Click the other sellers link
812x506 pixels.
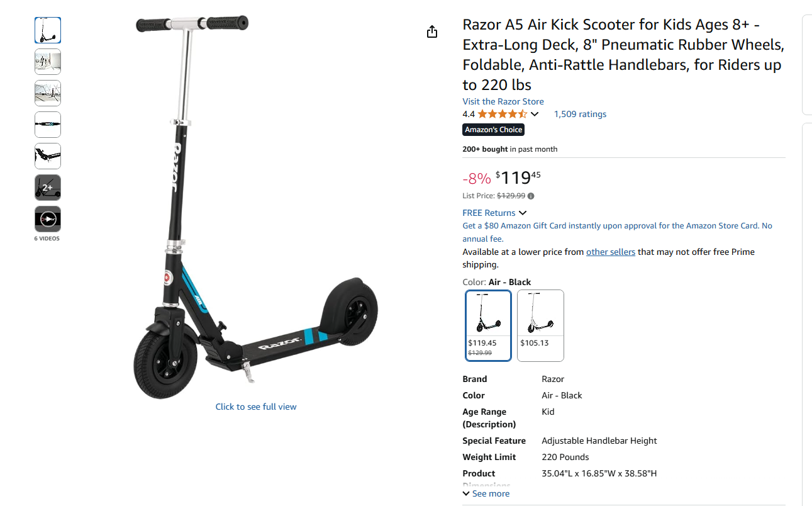point(611,252)
